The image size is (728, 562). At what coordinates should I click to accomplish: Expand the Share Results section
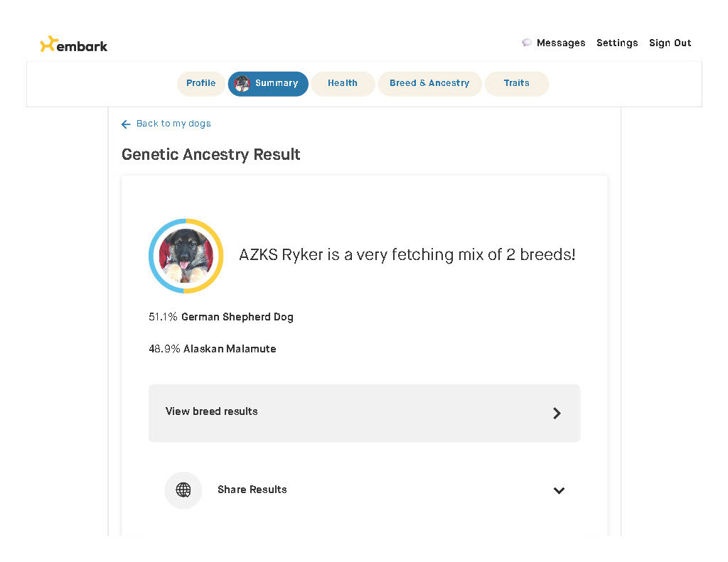point(559,490)
